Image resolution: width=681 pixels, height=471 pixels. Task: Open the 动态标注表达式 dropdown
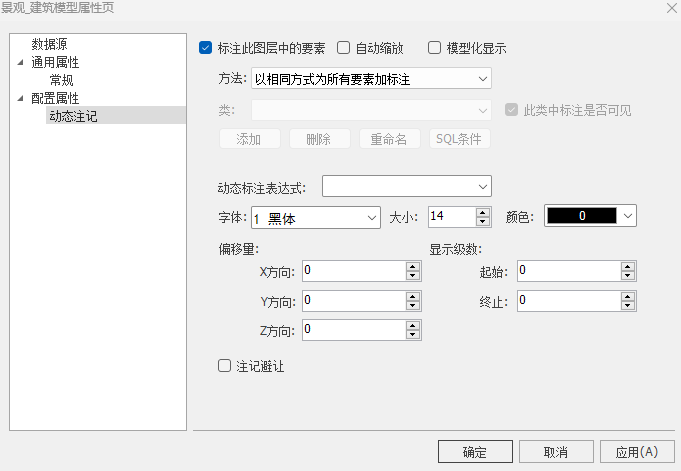pyautogui.click(x=406, y=186)
